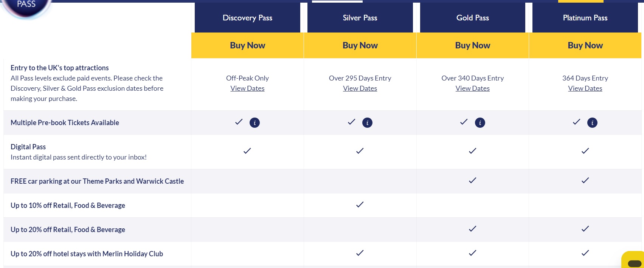
Task: Click the info icon in Silver Pass column
Action: (367, 123)
